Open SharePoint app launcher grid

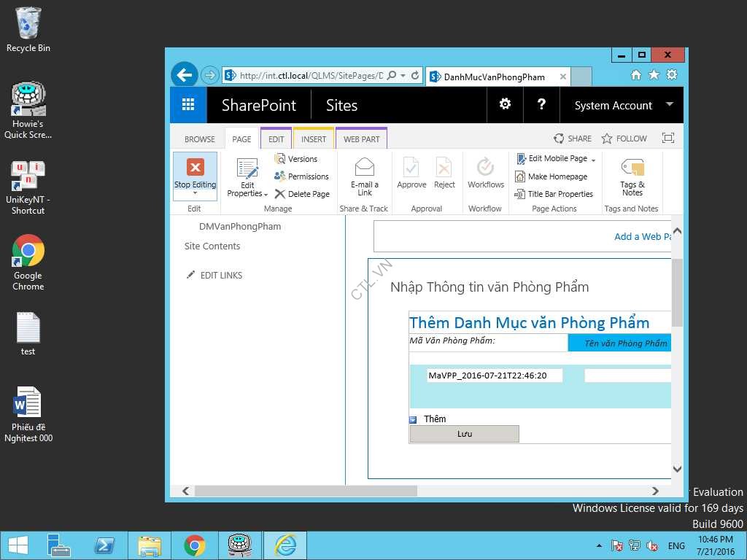[188, 105]
